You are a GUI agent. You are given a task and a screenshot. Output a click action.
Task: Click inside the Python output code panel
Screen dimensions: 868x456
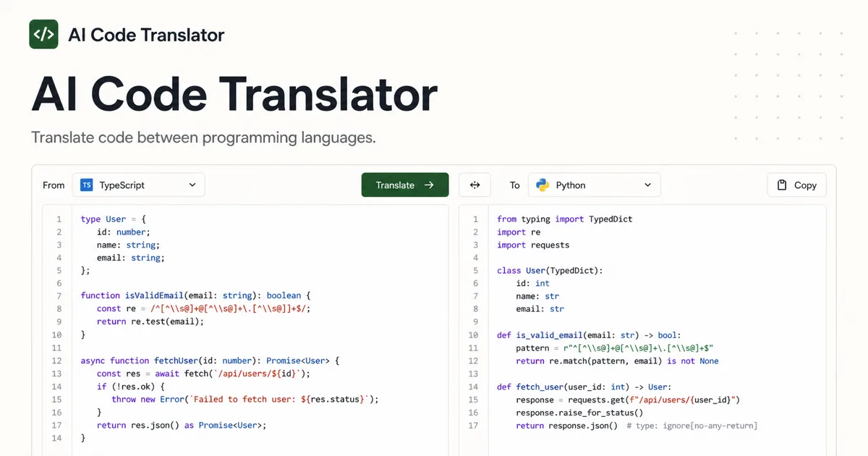[642, 330]
